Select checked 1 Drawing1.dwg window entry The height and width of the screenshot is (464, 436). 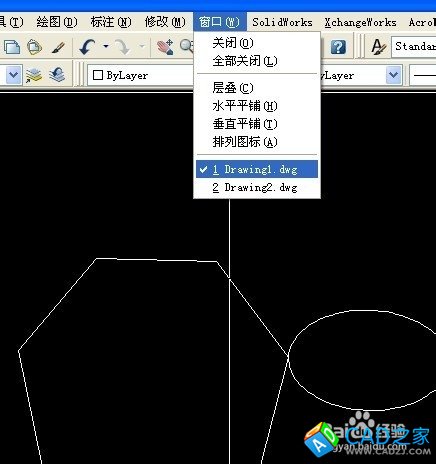click(x=257, y=169)
